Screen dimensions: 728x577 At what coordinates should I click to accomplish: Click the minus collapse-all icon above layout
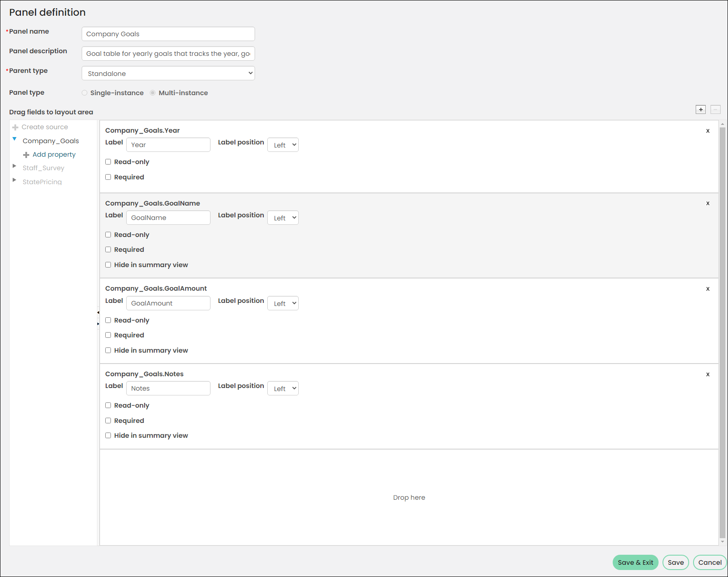pyautogui.click(x=715, y=110)
